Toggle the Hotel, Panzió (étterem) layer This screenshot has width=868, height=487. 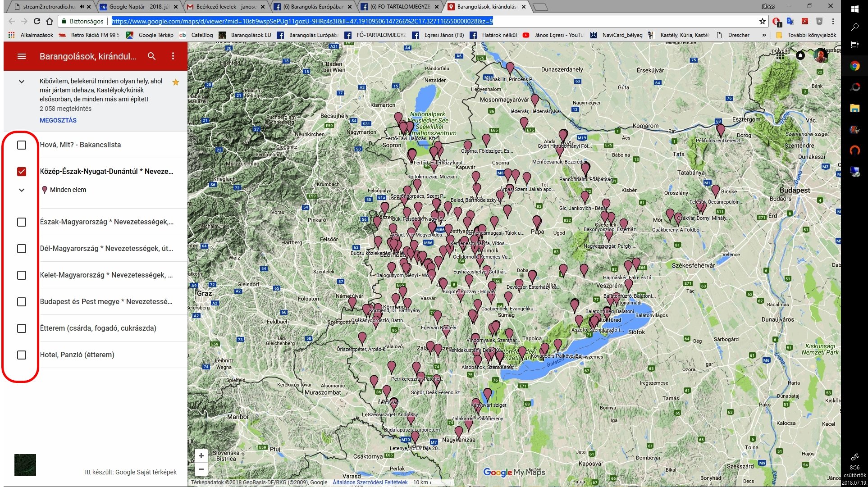(22, 355)
